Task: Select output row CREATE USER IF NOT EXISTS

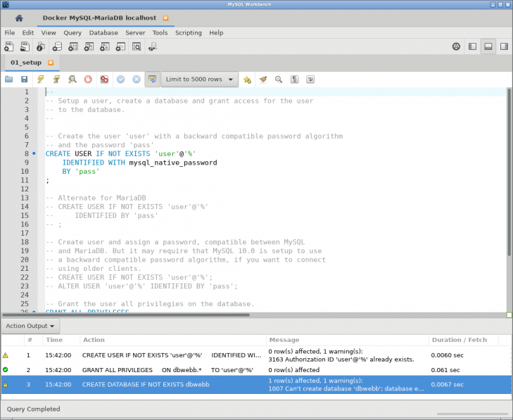Action: click(x=256, y=355)
